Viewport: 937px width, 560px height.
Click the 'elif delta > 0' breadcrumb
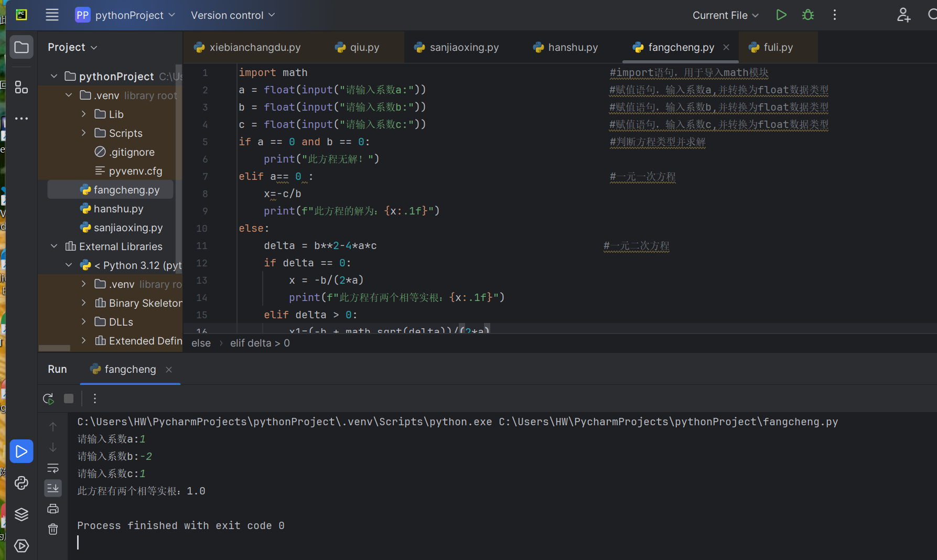tap(260, 343)
